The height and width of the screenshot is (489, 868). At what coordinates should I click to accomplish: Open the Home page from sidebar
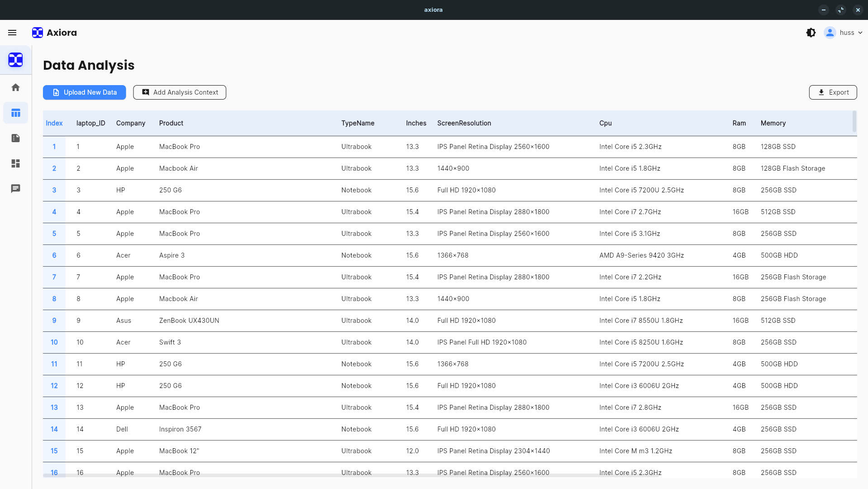(16, 87)
